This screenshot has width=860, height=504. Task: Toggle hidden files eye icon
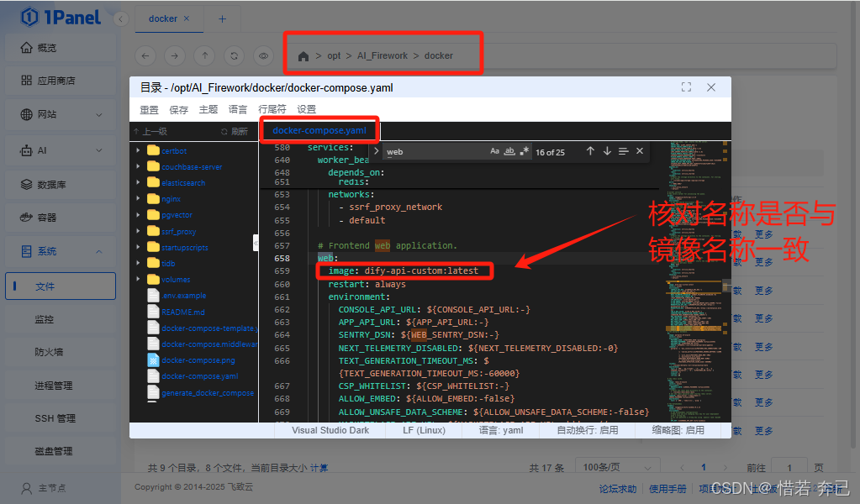pos(264,55)
